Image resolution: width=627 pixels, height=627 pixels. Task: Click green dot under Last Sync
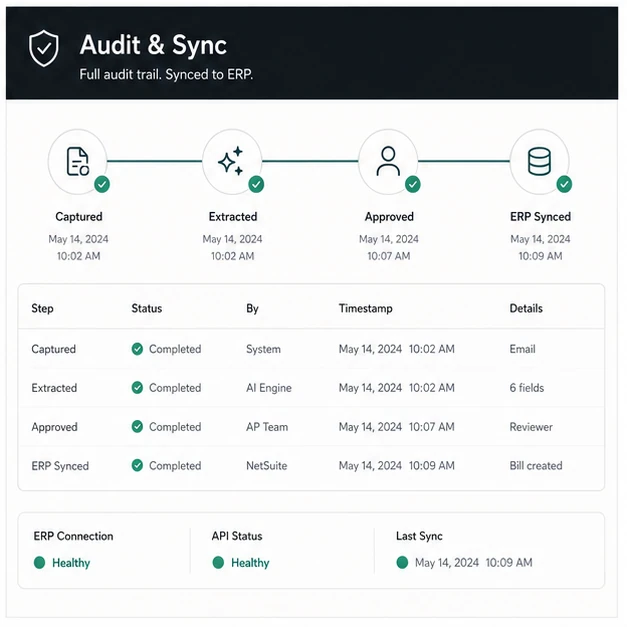coord(402,563)
